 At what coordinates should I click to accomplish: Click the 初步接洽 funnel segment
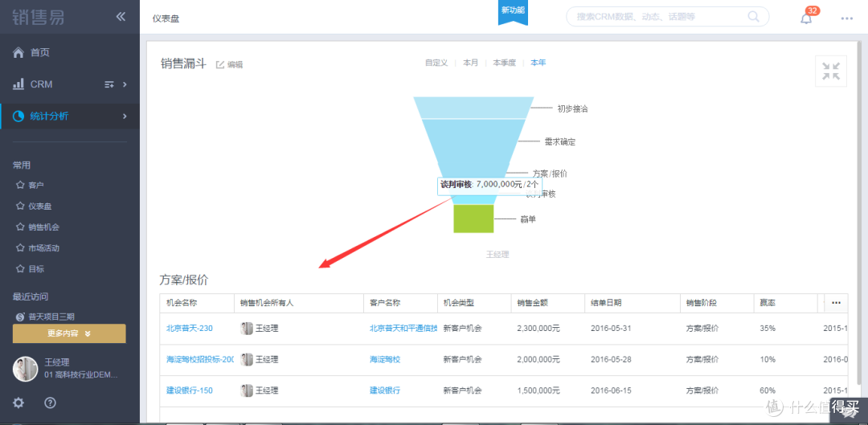[x=473, y=108]
